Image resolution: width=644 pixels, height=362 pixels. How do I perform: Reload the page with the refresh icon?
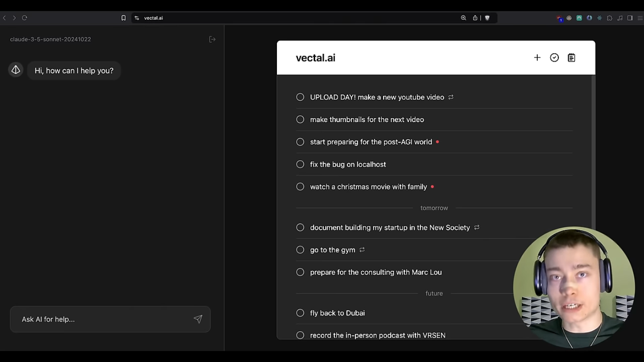[24, 18]
